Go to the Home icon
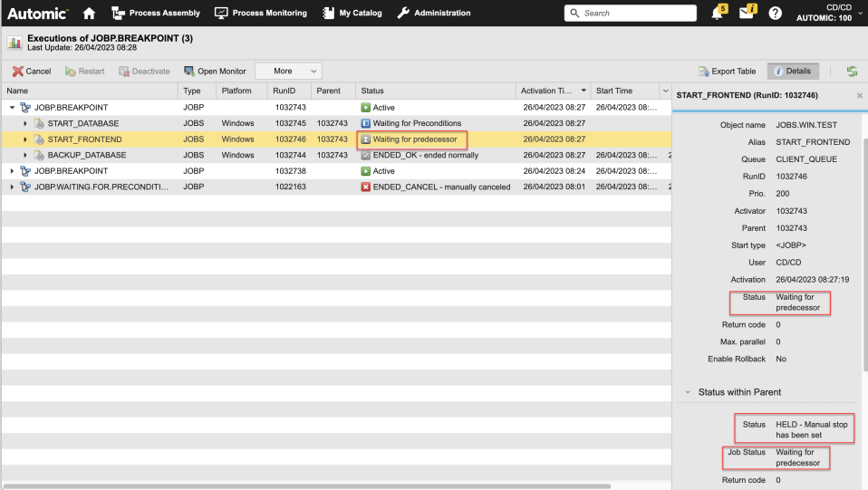868x490 pixels. (x=89, y=14)
